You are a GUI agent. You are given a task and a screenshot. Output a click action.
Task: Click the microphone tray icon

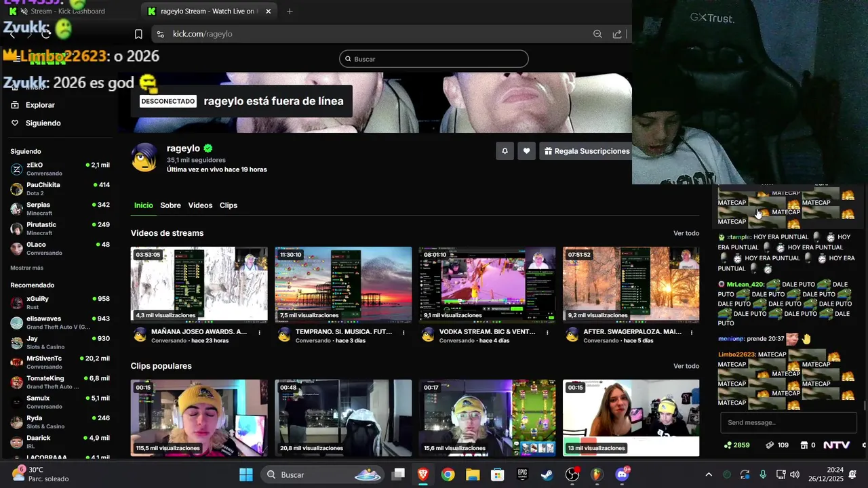(x=763, y=474)
